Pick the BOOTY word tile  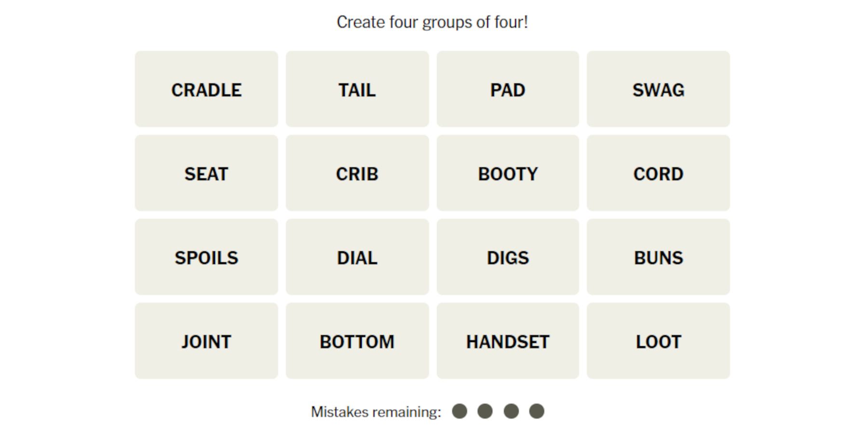click(x=508, y=174)
